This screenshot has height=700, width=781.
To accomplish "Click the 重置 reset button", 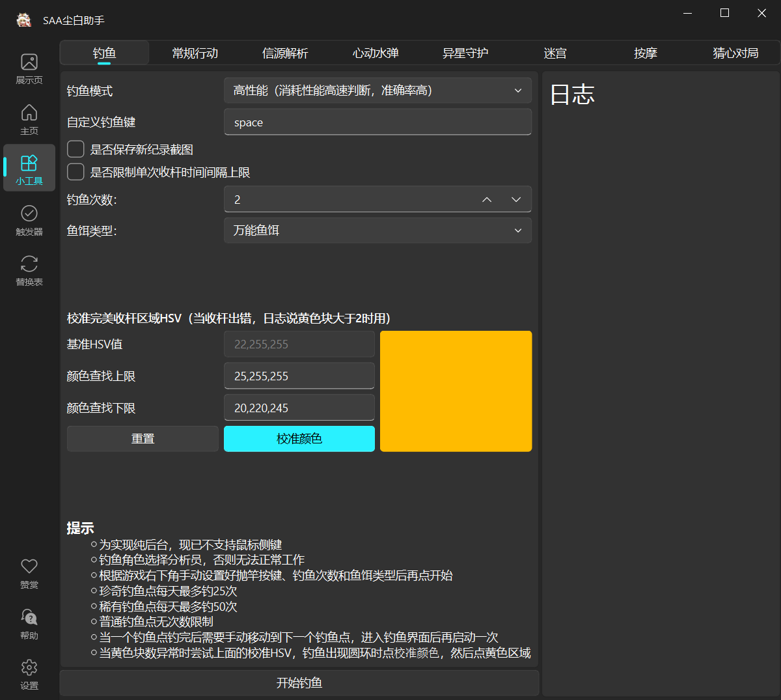I will point(143,439).
